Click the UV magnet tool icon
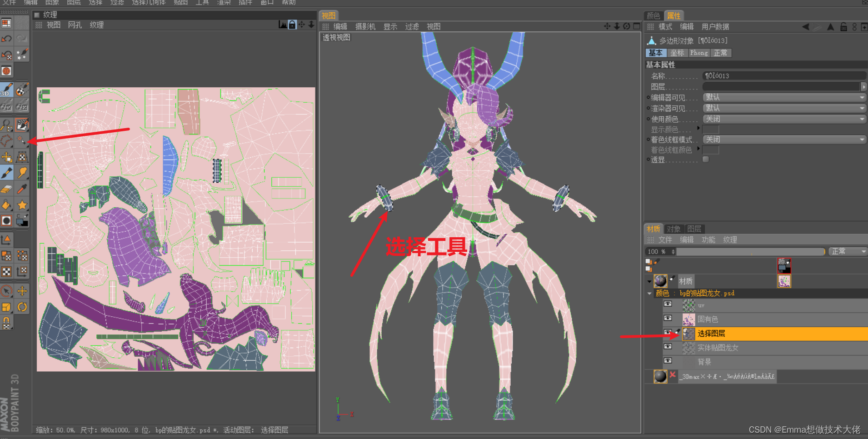Viewport: 868px width, 439px height. click(x=6, y=323)
